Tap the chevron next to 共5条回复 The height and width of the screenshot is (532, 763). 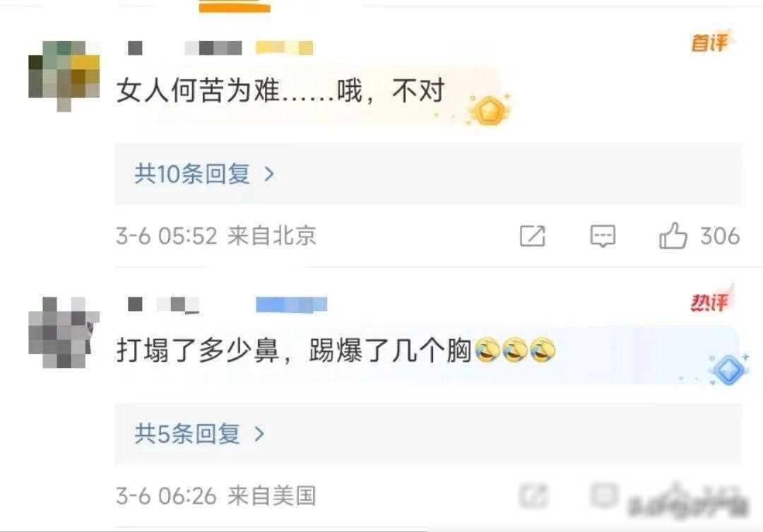coord(259,434)
